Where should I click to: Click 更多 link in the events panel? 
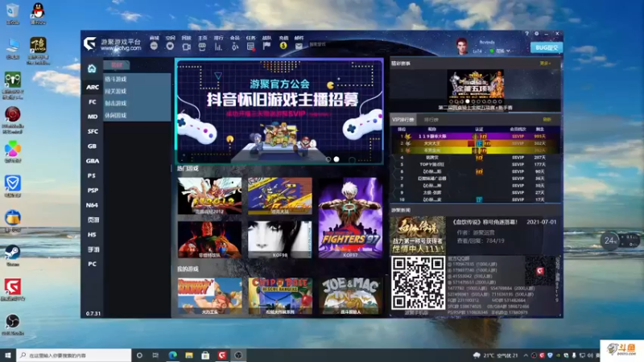pos(545,64)
